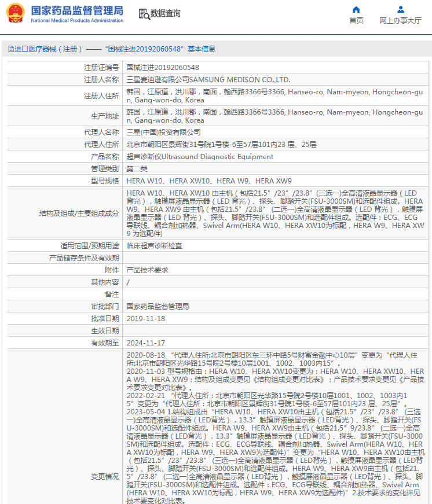Click the 产品技术要求 attachment entry
432x504 pixels.
(147, 270)
